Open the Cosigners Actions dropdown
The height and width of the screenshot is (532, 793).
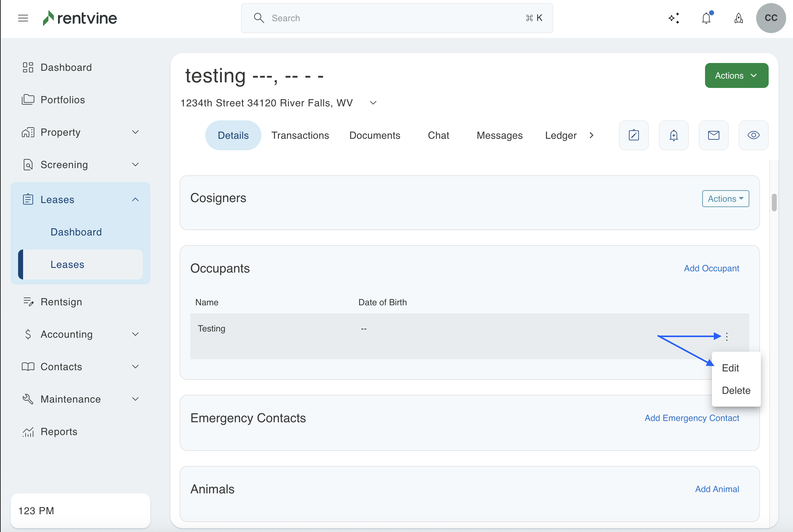pos(726,199)
